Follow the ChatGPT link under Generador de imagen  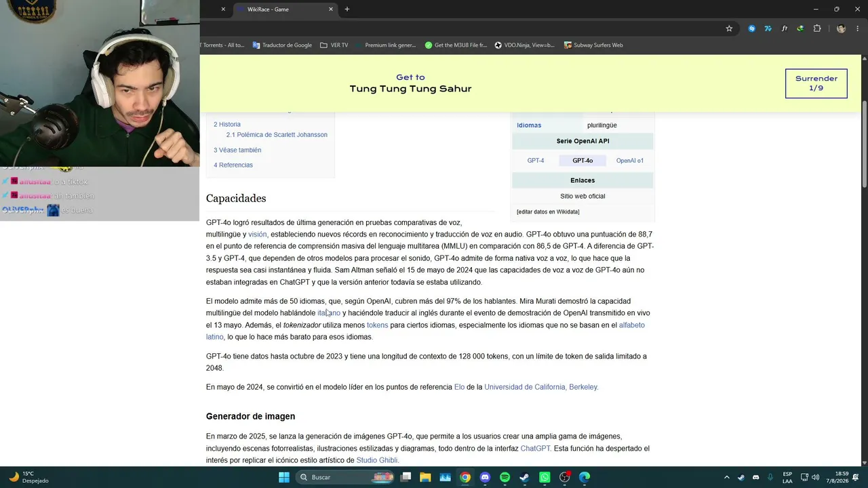[535, 449]
